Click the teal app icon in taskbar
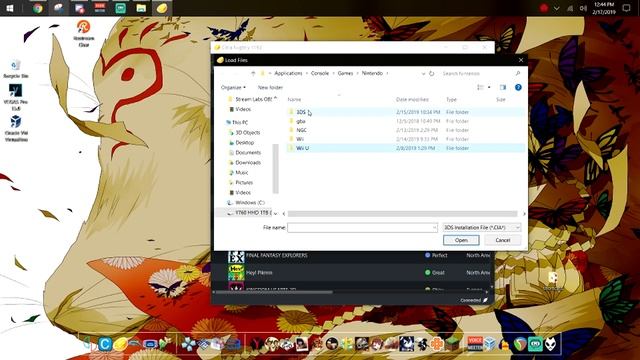Screen dimensions: 640x360 tap(120, 8)
